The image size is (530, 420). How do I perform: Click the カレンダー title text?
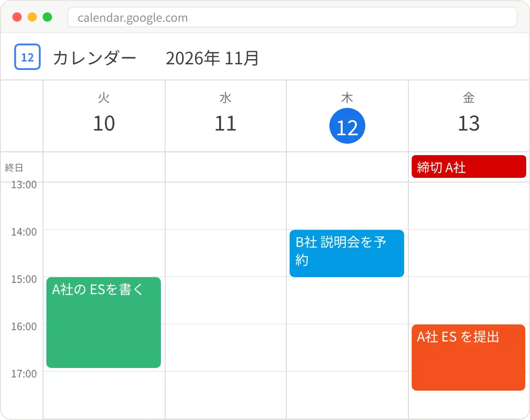pos(95,58)
